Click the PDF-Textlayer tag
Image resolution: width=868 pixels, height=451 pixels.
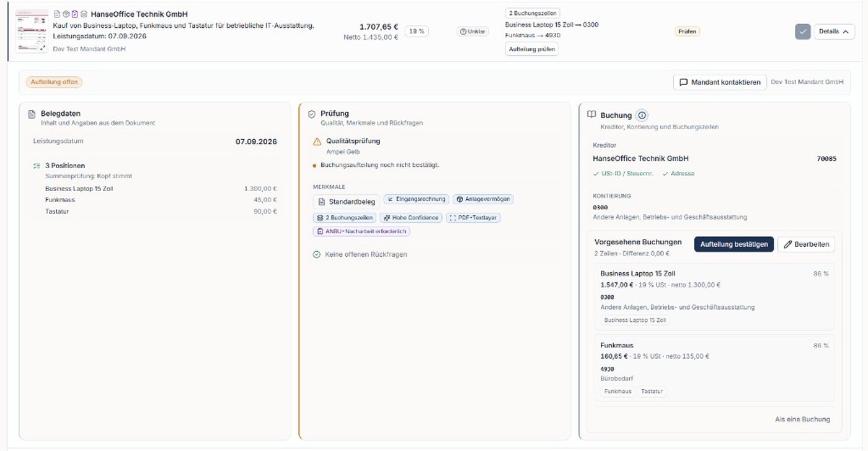[x=473, y=218]
